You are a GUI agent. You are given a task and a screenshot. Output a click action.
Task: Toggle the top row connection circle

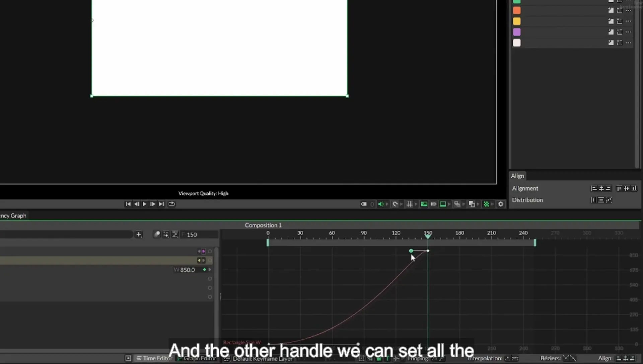tap(210, 251)
